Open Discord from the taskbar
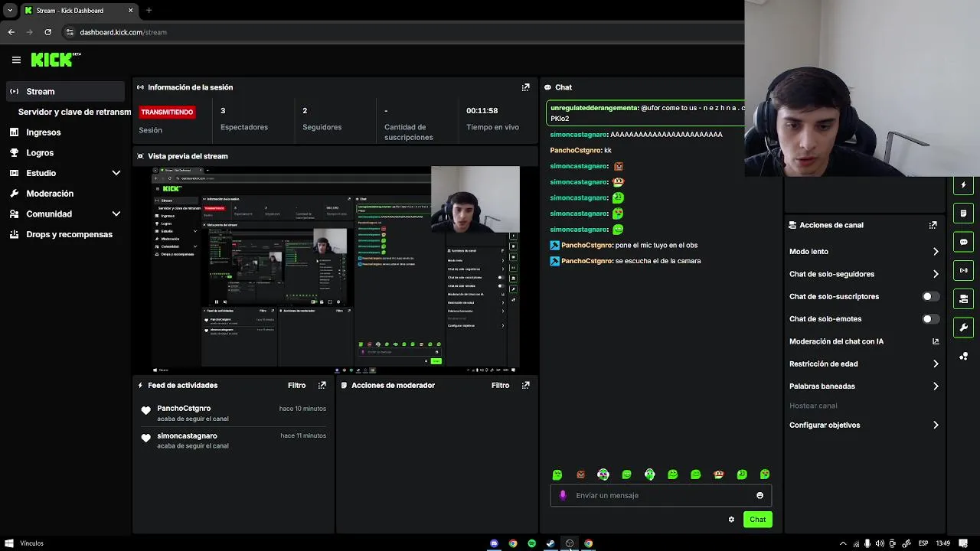Image resolution: width=980 pixels, height=551 pixels. pos(494,543)
